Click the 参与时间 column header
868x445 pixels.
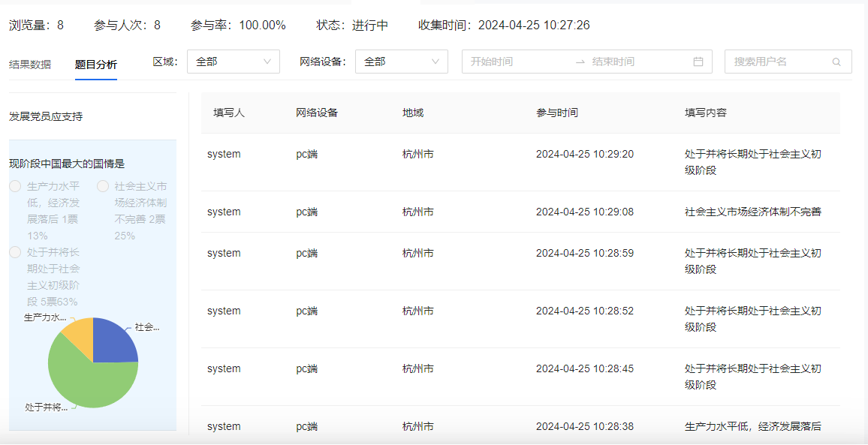point(557,113)
